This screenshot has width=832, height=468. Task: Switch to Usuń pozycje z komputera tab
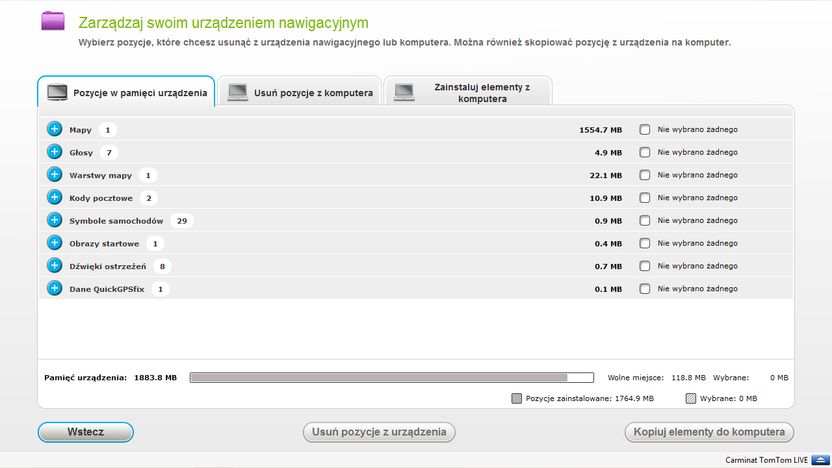tap(300, 92)
